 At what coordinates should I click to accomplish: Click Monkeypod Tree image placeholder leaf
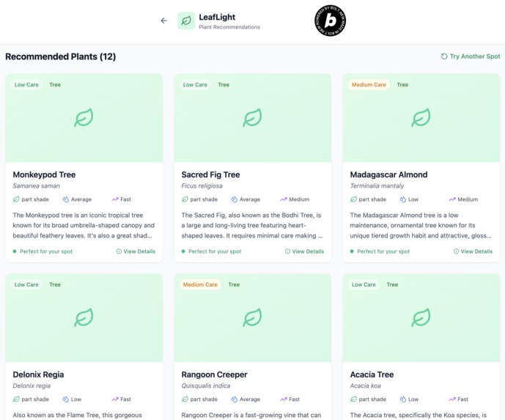[x=84, y=117]
